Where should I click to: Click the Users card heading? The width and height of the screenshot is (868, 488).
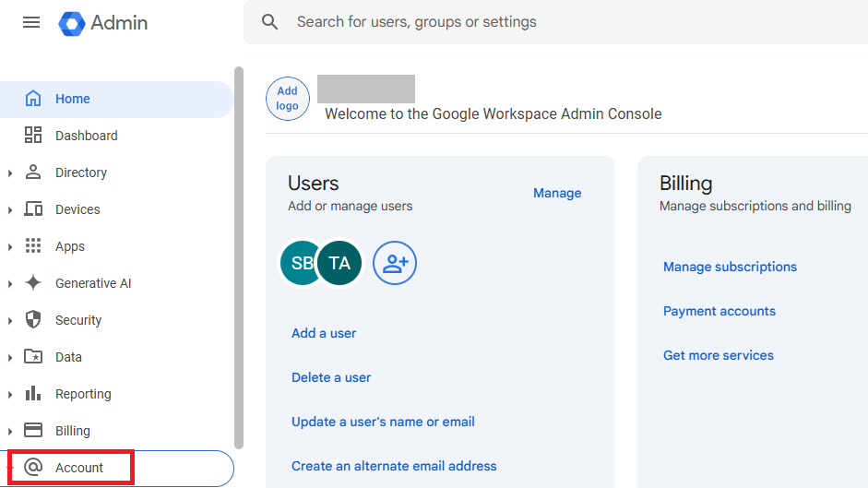coord(314,184)
